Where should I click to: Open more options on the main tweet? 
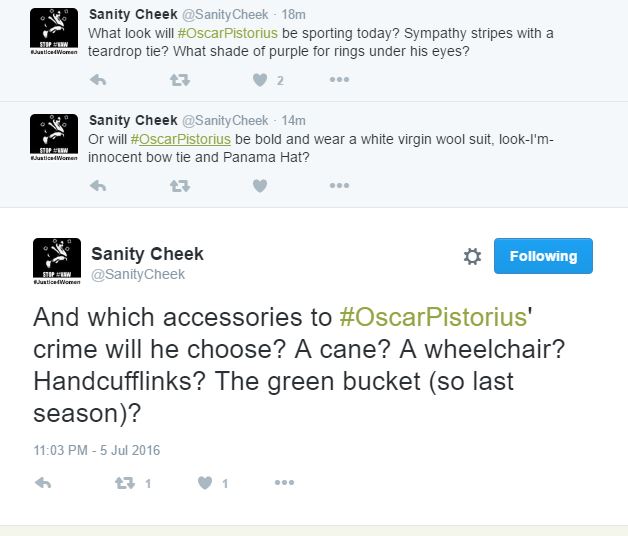click(285, 483)
